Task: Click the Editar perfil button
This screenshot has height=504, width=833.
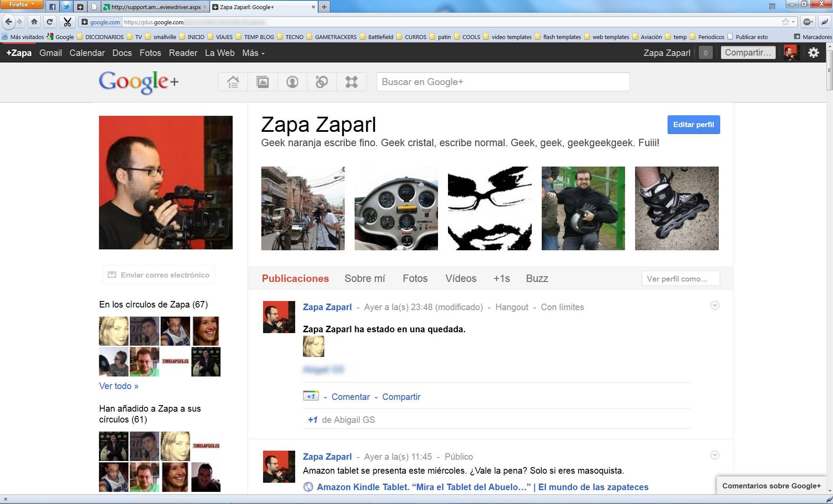Action: pos(693,125)
